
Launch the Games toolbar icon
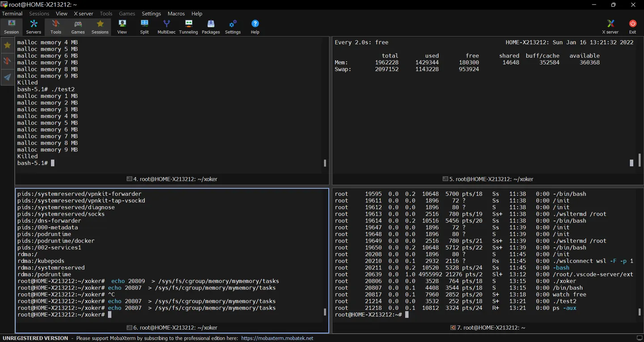(x=78, y=27)
